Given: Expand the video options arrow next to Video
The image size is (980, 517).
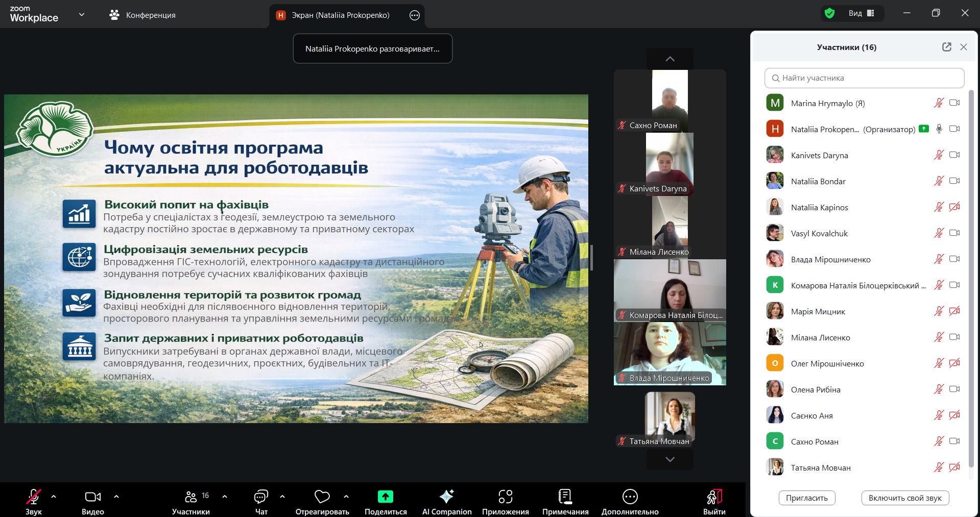Looking at the screenshot, I should point(116,496).
